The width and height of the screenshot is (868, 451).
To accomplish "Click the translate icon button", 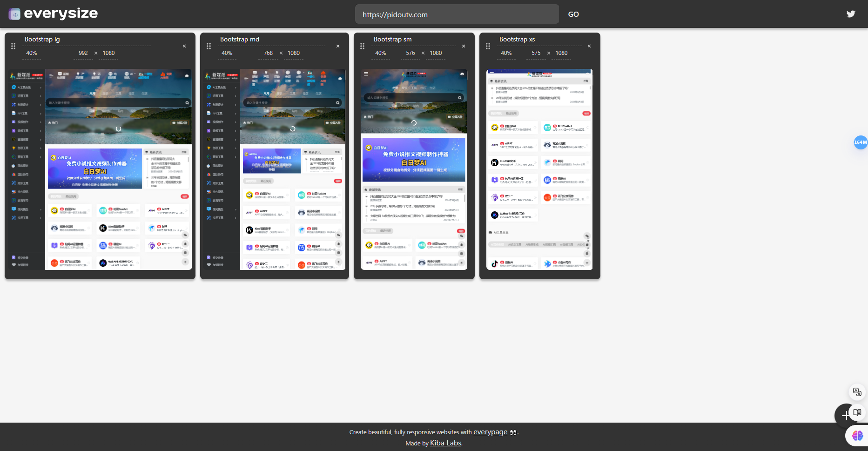I will pyautogui.click(x=857, y=392).
